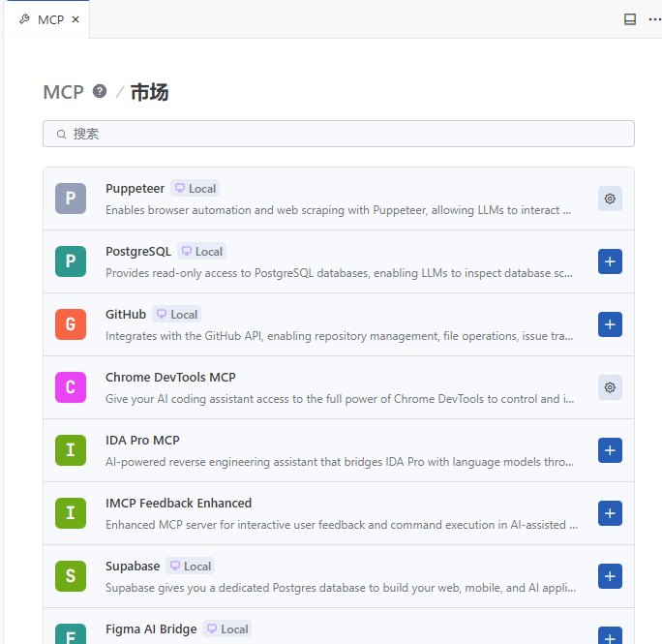This screenshot has height=644, width=662.
Task: Open Chrome DevTools MCP settings gear
Action: pyautogui.click(x=610, y=387)
